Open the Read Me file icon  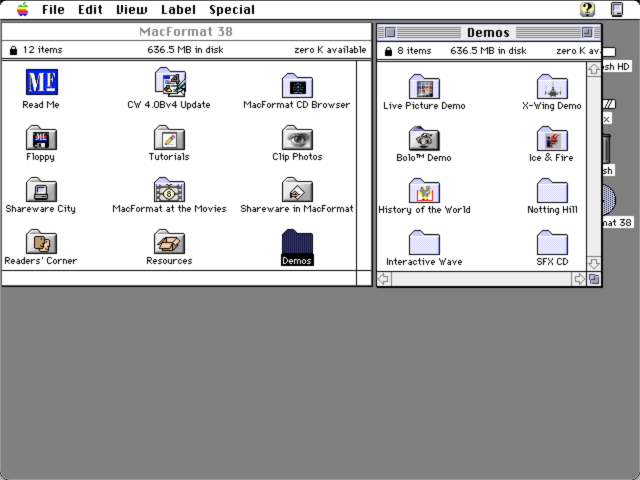pos(42,82)
